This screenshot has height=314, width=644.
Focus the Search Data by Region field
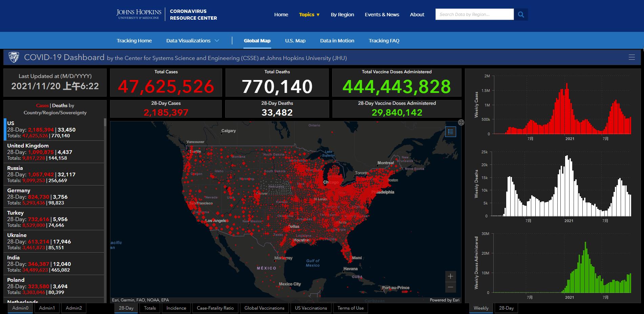474,15
